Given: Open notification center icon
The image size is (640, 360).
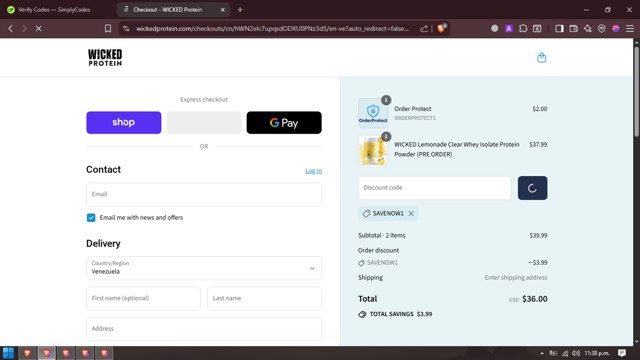Looking at the screenshot, I should pyautogui.click(x=622, y=353).
